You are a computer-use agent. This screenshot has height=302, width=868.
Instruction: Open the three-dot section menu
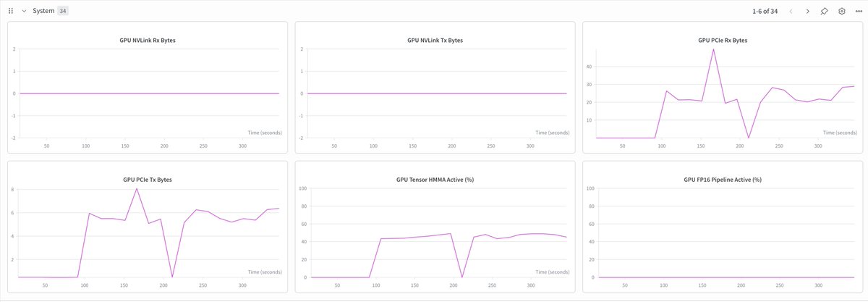click(x=859, y=12)
